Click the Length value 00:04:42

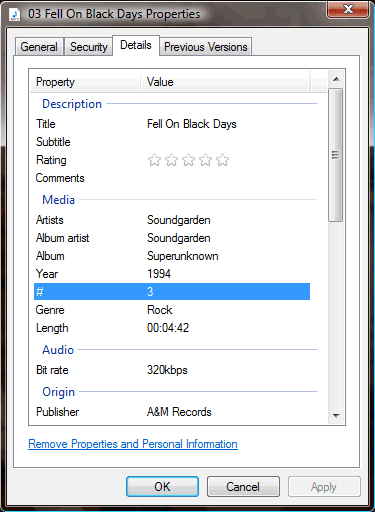168,328
